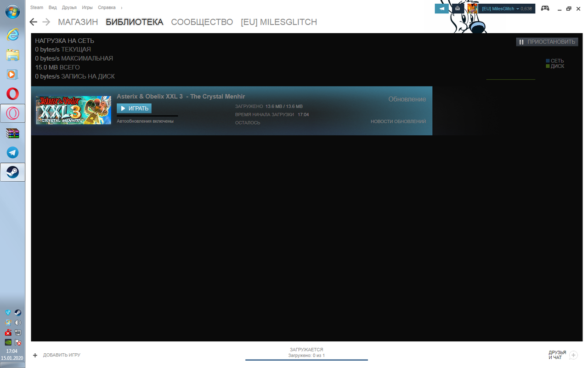The image size is (588, 368).
Task: Click ИГРАТЬ to play Asterix & Obelix
Action: click(134, 109)
